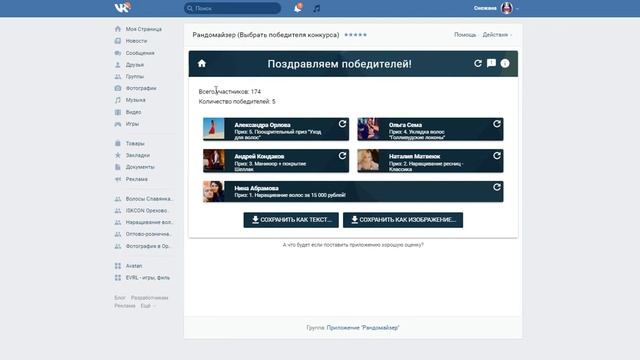Open the Помощь link

coord(465,35)
